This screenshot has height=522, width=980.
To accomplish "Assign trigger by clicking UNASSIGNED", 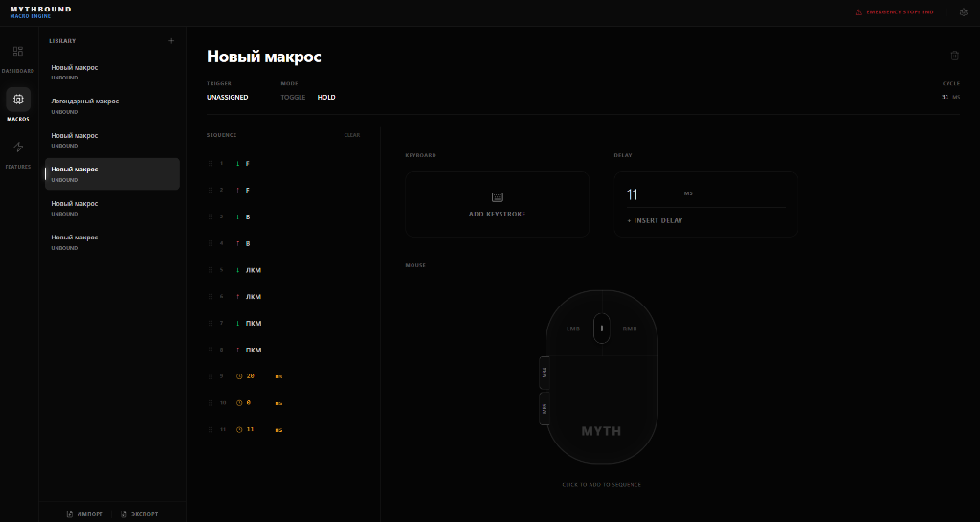I will point(228,97).
